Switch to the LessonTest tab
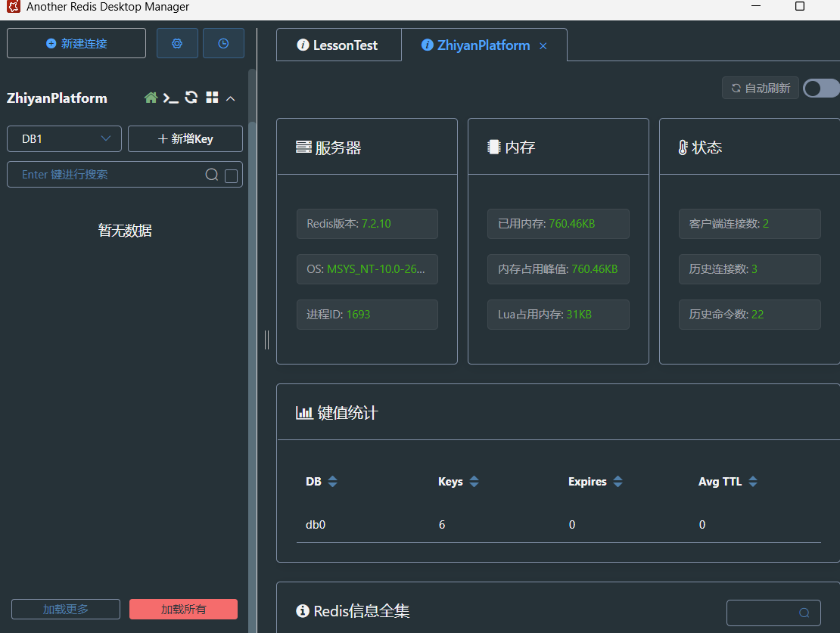This screenshot has height=633, width=840. coord(338,45)
